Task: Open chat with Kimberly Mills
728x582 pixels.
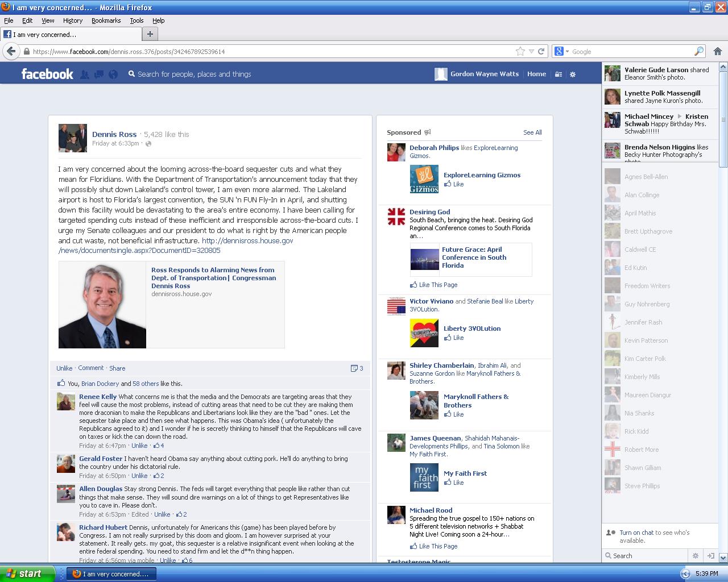Action: coord(659,377)
